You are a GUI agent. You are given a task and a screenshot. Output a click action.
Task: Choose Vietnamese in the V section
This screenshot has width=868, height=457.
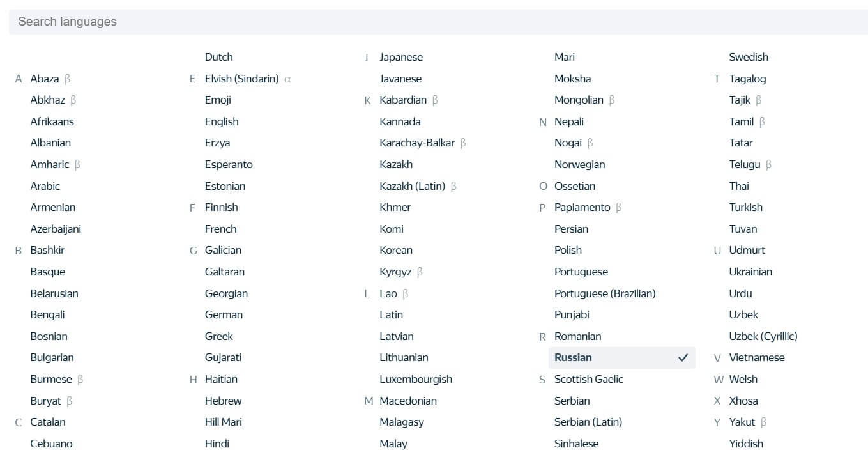(x=756, y=357)
